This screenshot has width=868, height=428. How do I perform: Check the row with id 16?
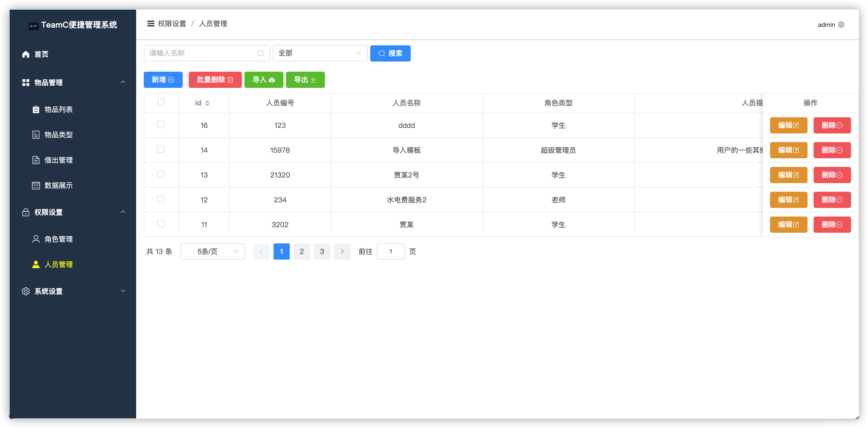[x=161, y=124]
